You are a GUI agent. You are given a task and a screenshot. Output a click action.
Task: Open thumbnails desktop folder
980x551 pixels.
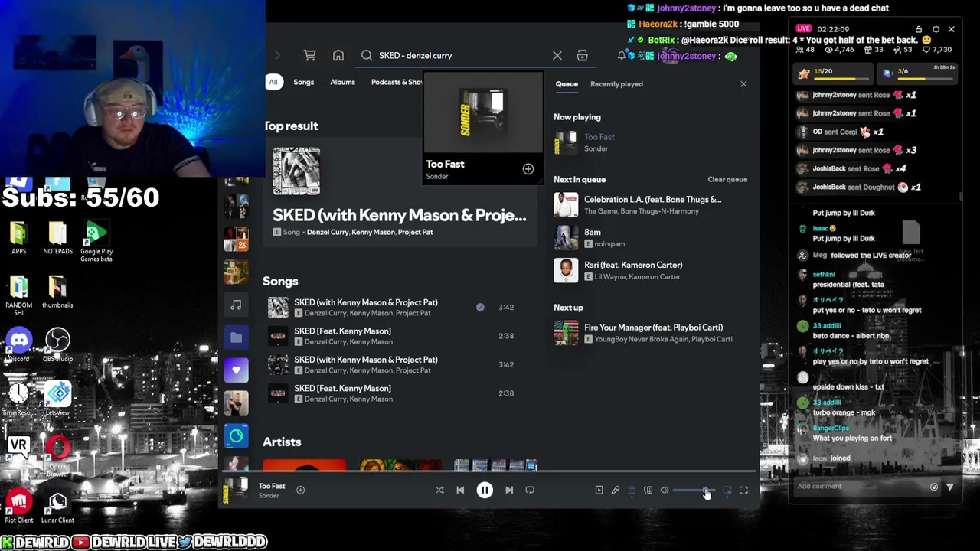tap(57, 291)
